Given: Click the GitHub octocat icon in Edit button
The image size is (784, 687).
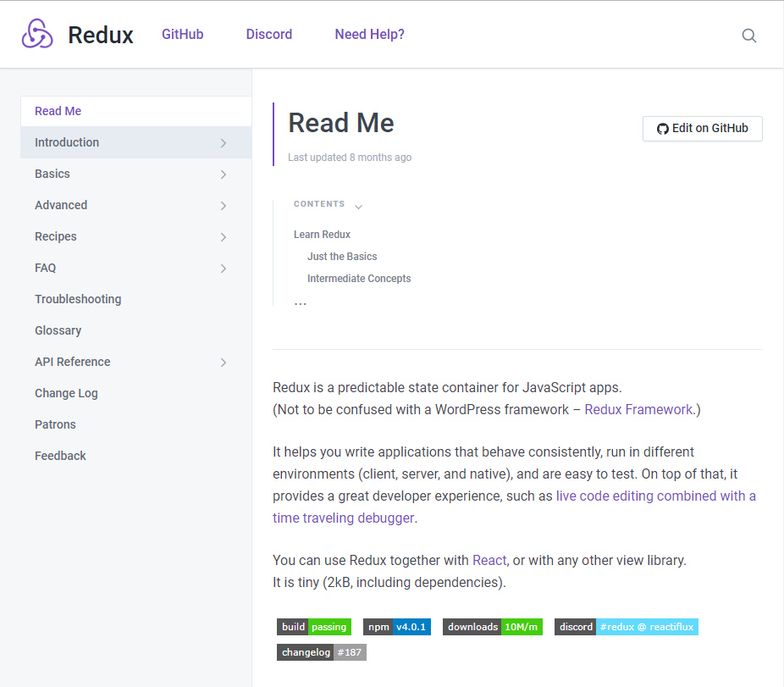Looking at the screenshot, I should click(x=662, y=129).
